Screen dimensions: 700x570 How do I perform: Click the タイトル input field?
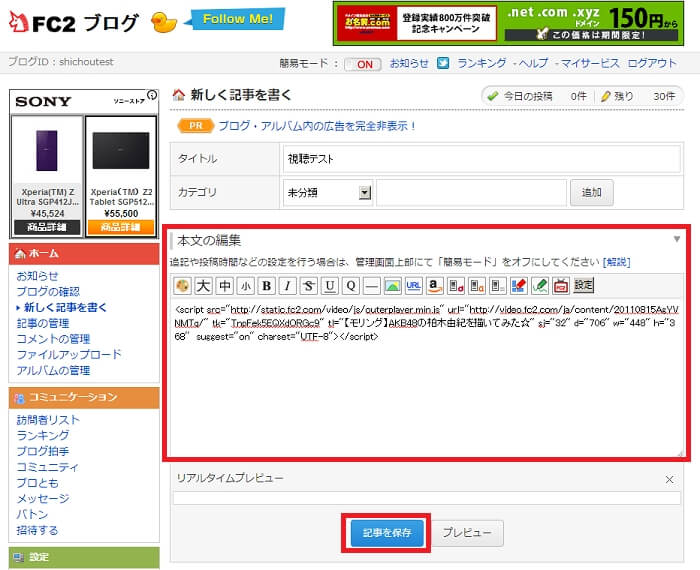point(482,159)
